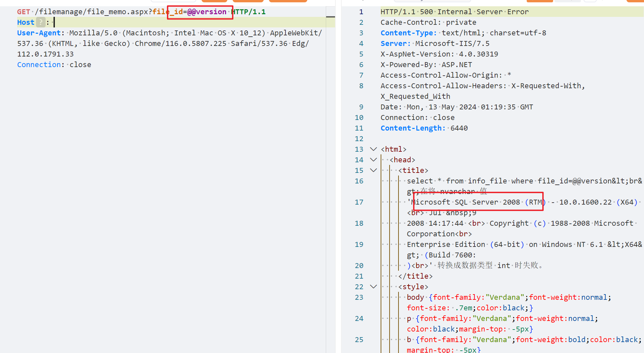Click the GET method in the request line
Image resolution: width=644 pixels, height=353 pixels.
pyautogui.click(x=23, y=12)
